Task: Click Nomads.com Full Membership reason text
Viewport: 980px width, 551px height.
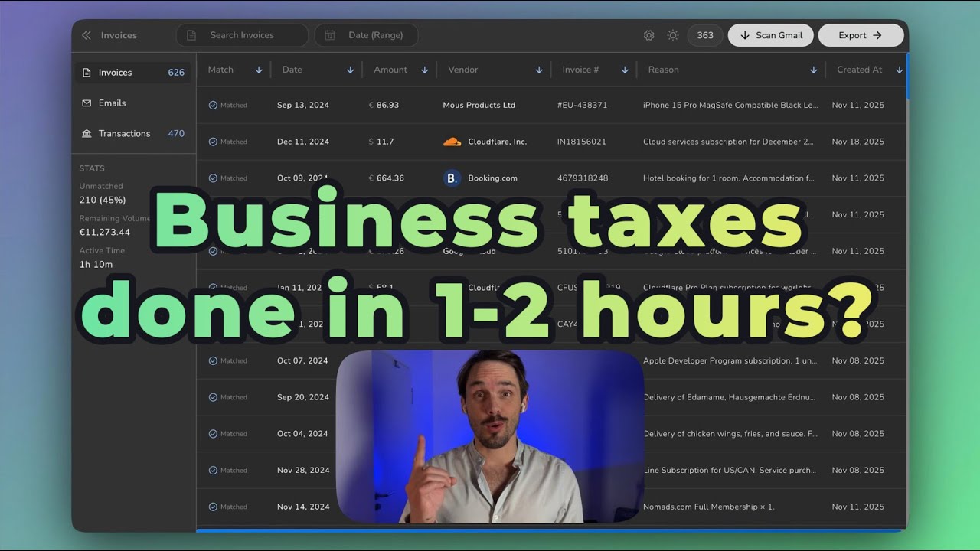Action: point(709,507)
